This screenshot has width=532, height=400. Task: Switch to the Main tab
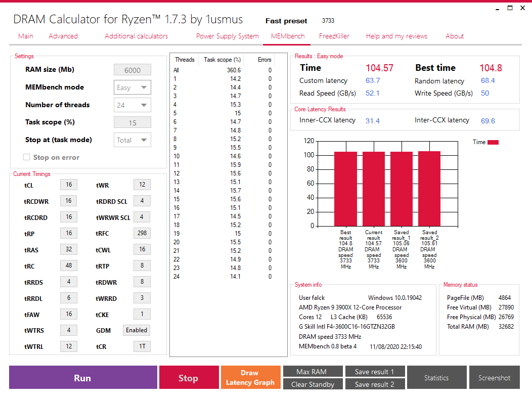[x=26, y=36]
